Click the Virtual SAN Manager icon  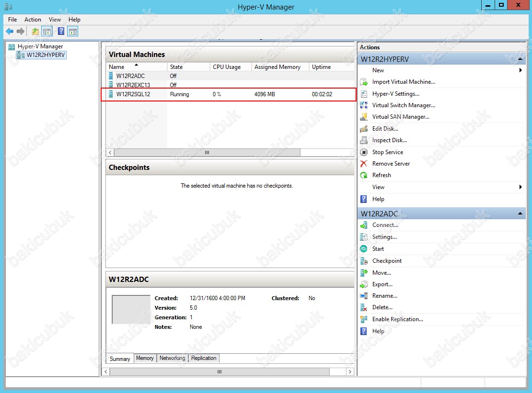pos(364,117)
